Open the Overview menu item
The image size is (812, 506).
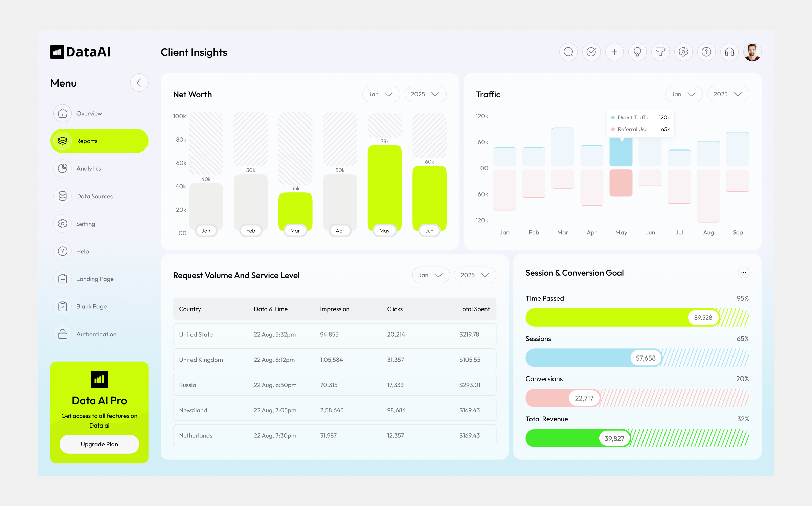click(x=89, y=113)
